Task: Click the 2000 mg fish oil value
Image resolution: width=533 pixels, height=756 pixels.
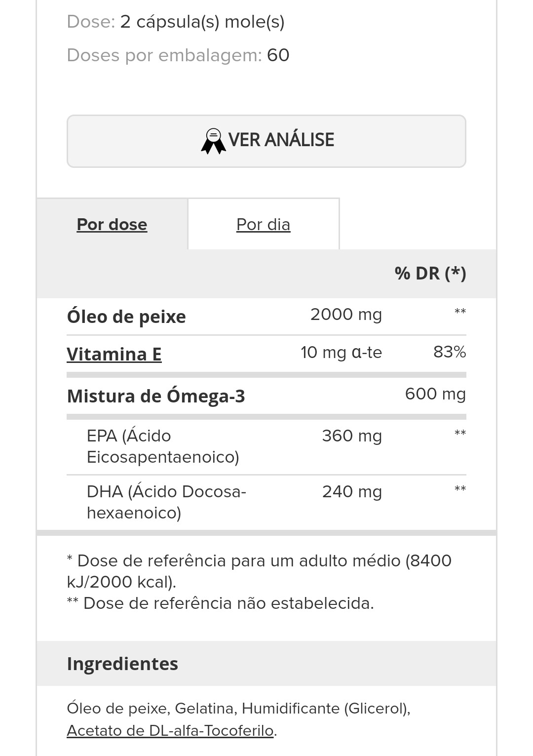Action: point(346,315)
